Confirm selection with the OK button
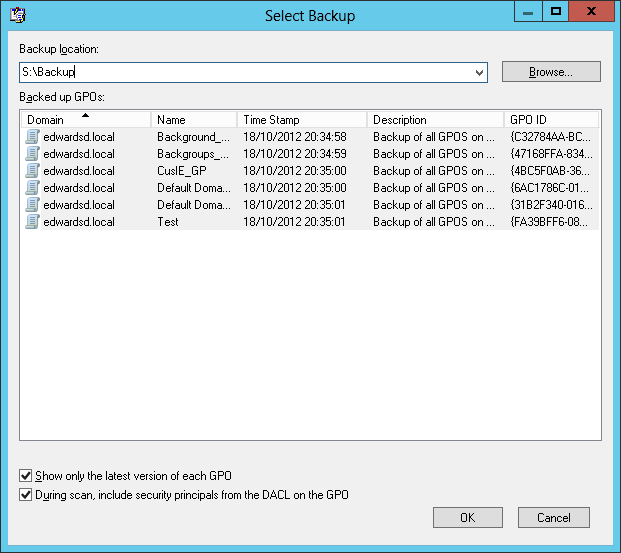This screenshot has height=553, width=621. [x=467, y=518]
